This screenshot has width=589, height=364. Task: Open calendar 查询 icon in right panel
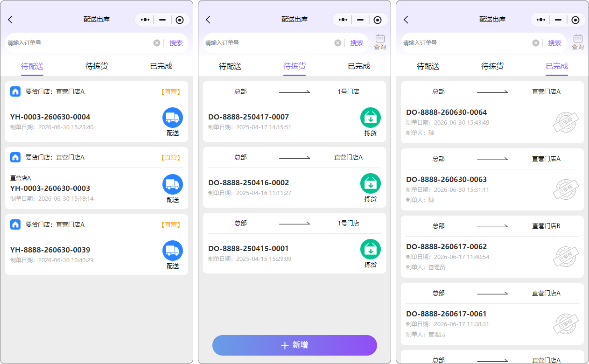(x=578, y=42)
